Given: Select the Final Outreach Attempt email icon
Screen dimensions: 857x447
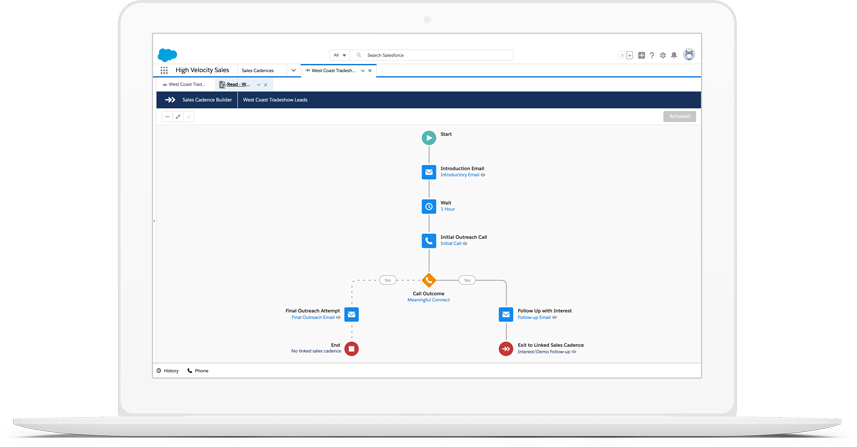Looking at the screenshot, I should (352, 314).
